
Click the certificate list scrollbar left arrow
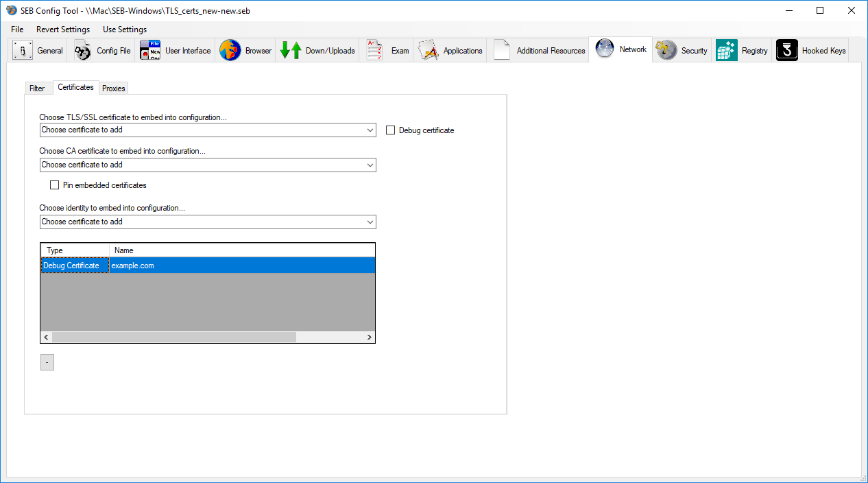click(x=47, y=338)
